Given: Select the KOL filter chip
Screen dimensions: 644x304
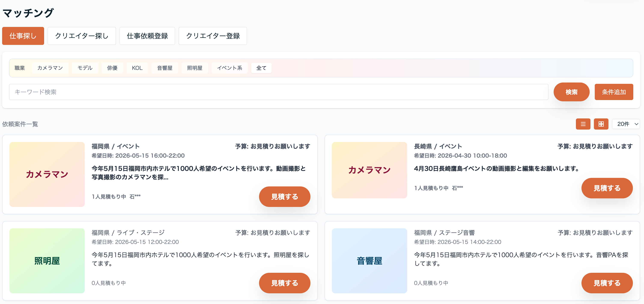Looking at the screenshot, I should coord(137,68).
